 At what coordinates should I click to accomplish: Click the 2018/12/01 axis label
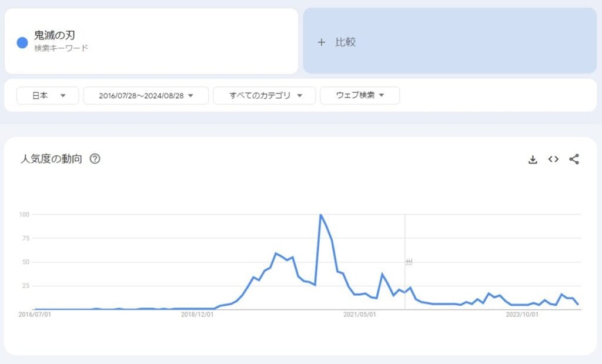tap(197, 315)
